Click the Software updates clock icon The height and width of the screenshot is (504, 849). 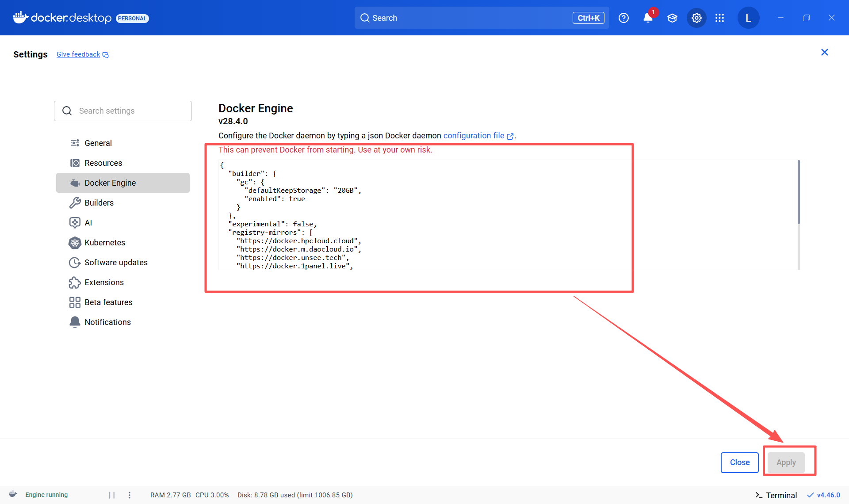(75, 262)
